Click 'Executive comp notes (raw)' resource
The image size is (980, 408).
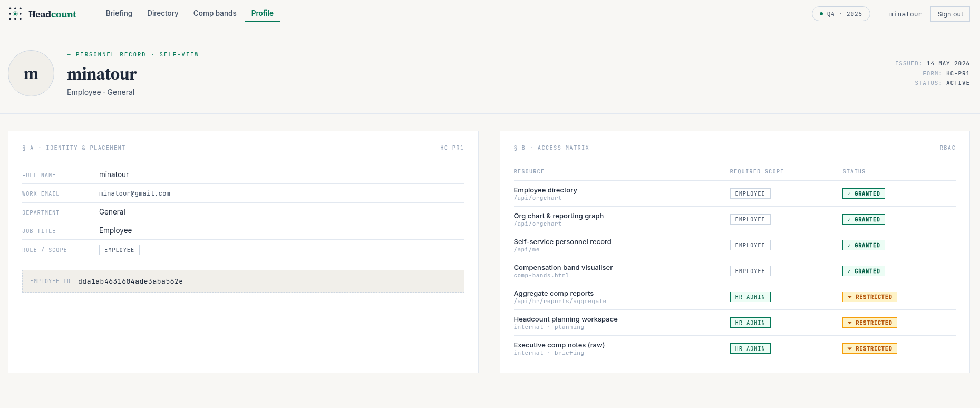pos(559,345)
